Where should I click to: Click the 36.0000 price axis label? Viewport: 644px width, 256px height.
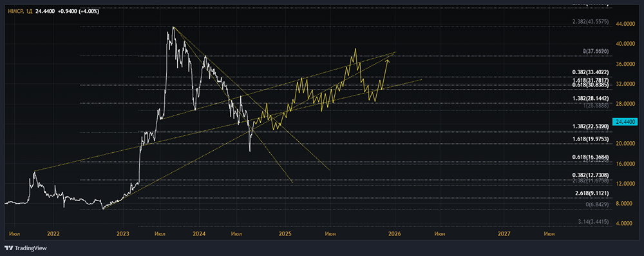pyautogui.click(x=626, y=64)
